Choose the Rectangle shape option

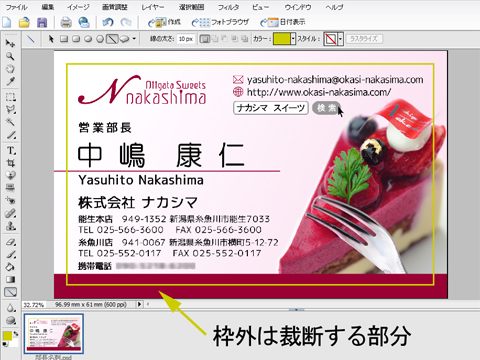click(64, 39)
